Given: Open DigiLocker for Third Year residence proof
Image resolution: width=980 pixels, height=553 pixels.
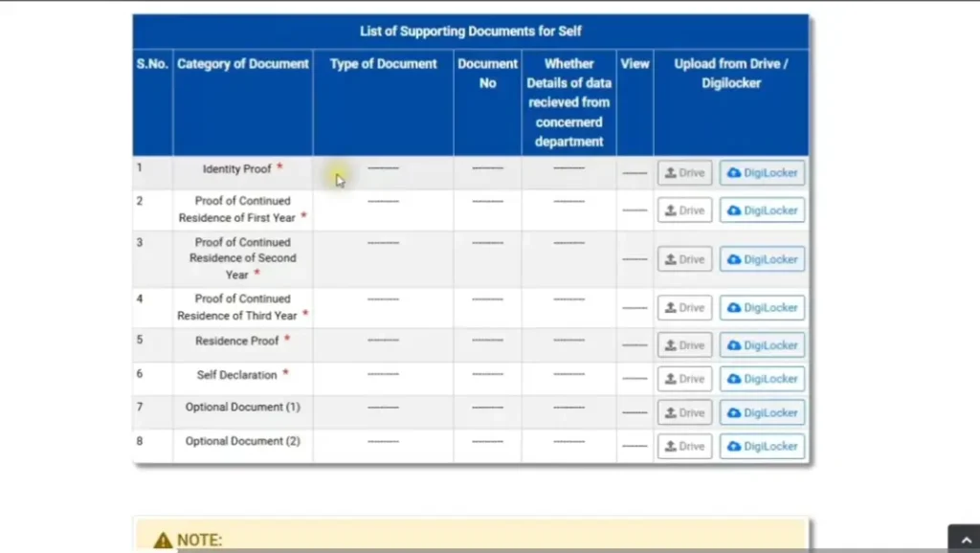Looking at the screenshot, I should [762, 308].
